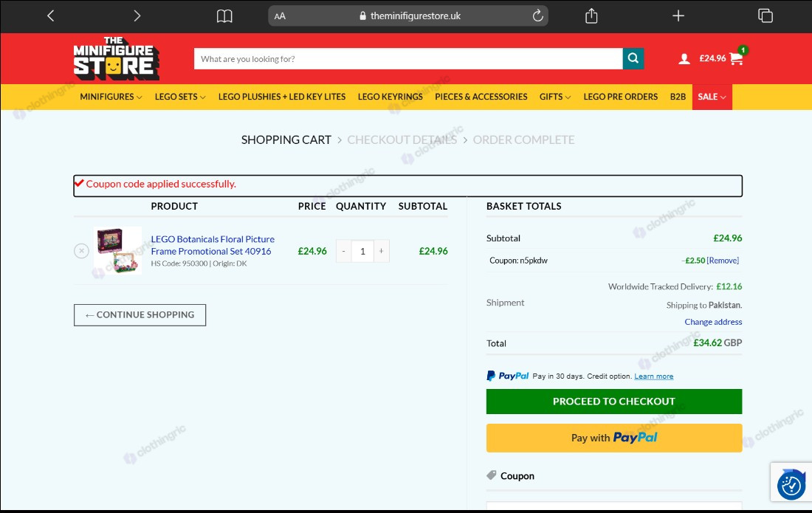The height and width of the screenshot is (513, 812).
Task: Click Change address link
Action: [x=713, y=322]
